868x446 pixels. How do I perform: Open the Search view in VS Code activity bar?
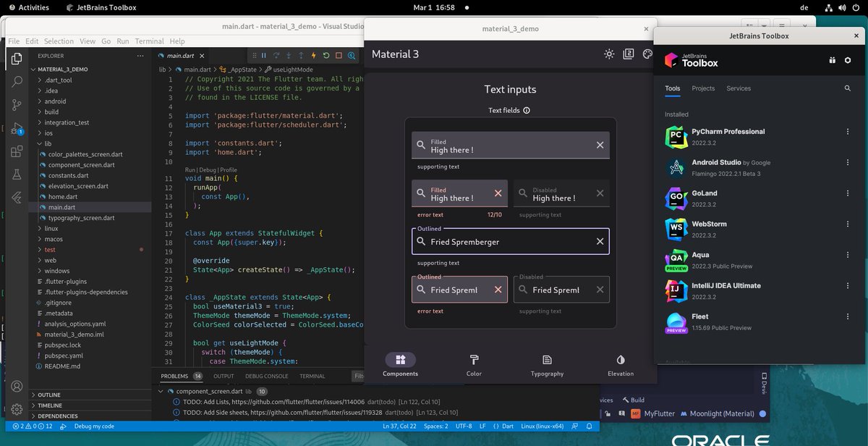17,82
